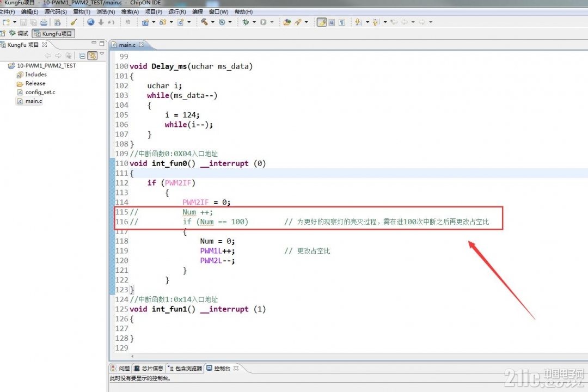The image size is (588, 392).
Task: Toggle the highlighter Mark Occurrences button
Action: tap(321, 22)
